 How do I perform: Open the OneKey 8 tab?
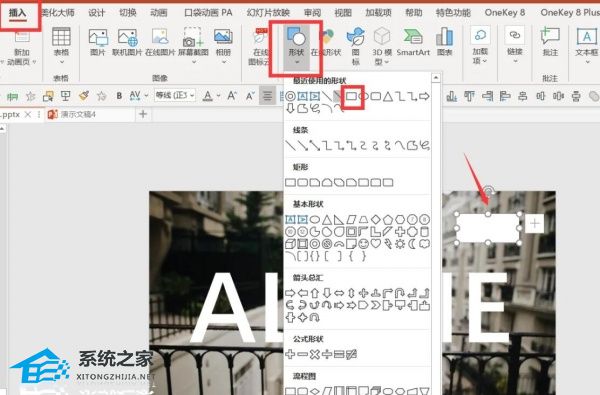pos(505,13)
